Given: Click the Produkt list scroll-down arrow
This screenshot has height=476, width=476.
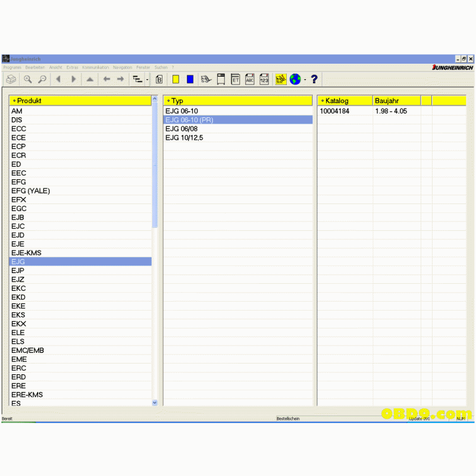Looking at the screenshot, I should pyautogui.click(x=155, y=403).
